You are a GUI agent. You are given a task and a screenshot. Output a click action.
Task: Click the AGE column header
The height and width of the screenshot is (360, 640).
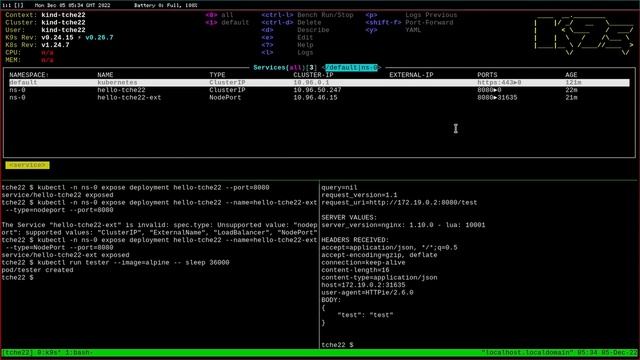click(x=571, y=75)
